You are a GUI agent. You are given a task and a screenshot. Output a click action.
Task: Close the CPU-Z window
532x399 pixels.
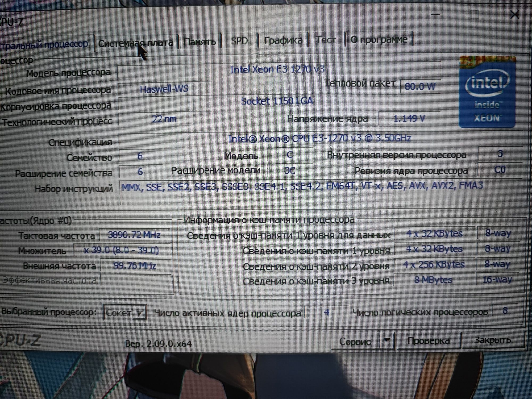pyautogui.click(x=515, y=15)
